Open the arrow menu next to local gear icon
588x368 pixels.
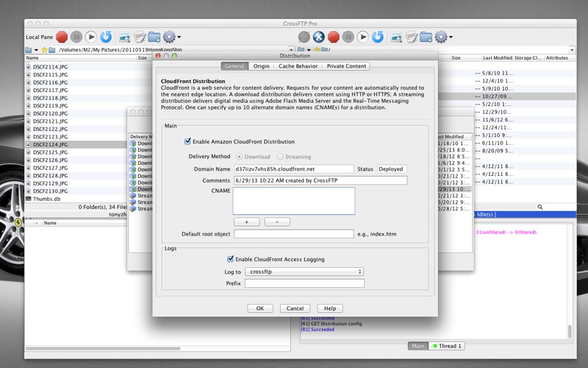tap(179, 38)
